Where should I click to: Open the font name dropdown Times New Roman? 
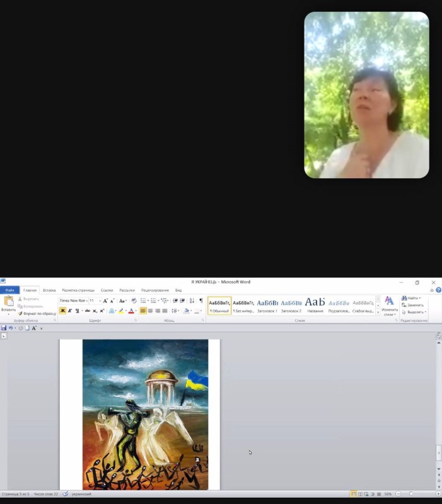pyautogui.click(x=87, y=301)
